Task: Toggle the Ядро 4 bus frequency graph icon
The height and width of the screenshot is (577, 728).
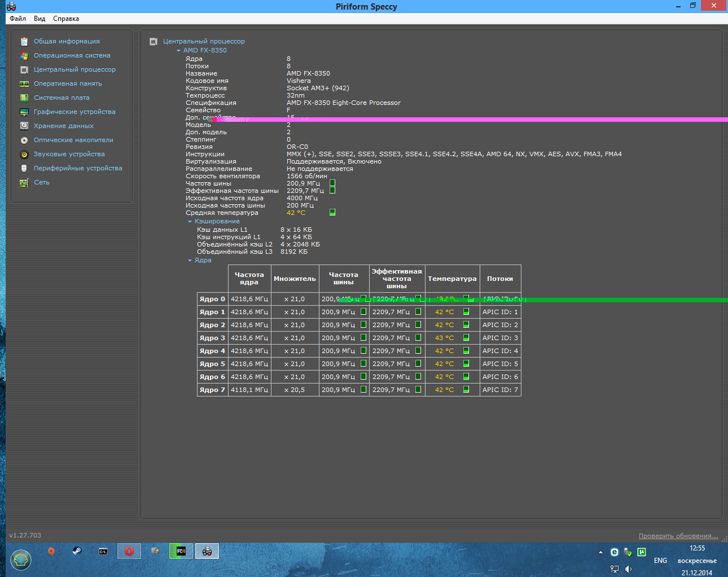Action: point(363,350)
